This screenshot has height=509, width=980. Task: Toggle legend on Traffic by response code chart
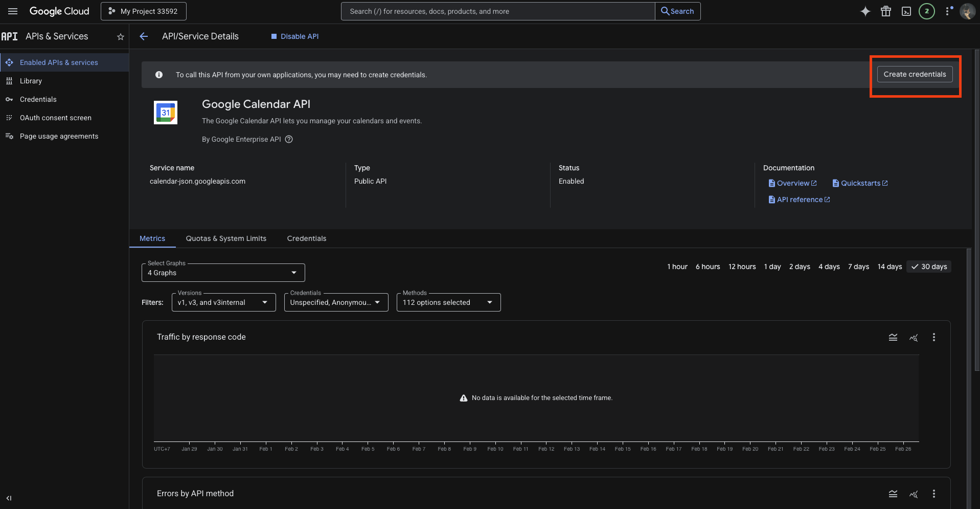(893, 337)
